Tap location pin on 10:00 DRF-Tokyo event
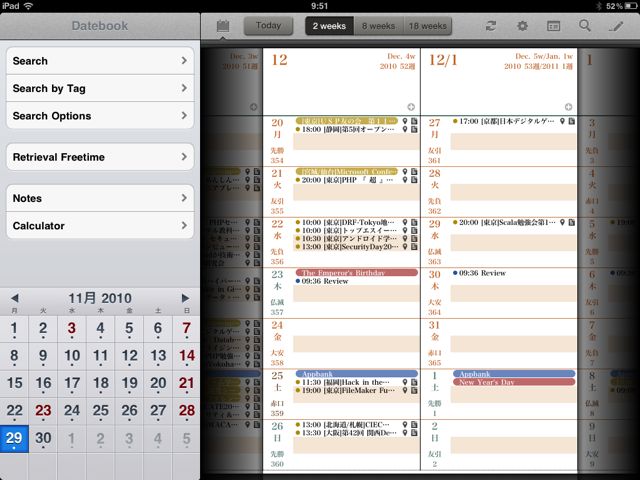The image size is (640, 480). point(405,222)
